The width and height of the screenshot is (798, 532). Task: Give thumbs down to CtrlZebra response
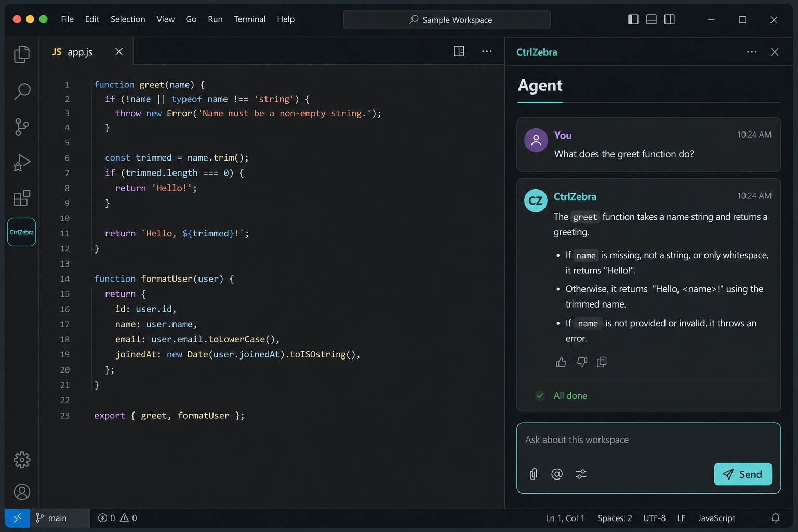pyautogui.click(x=582, y=362)
